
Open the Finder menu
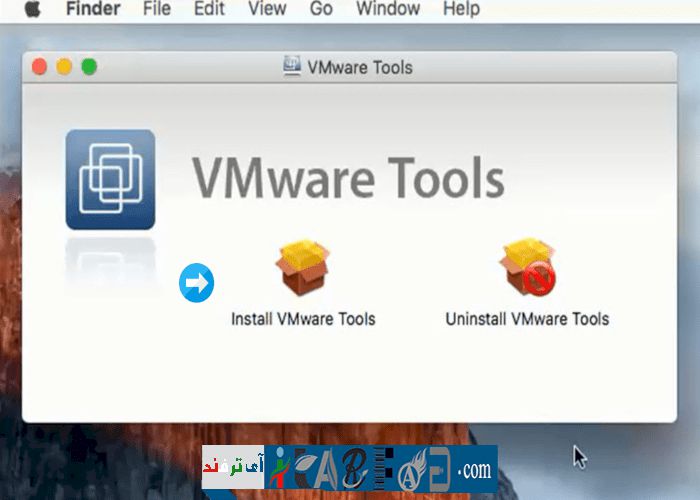tap(95, 10)
